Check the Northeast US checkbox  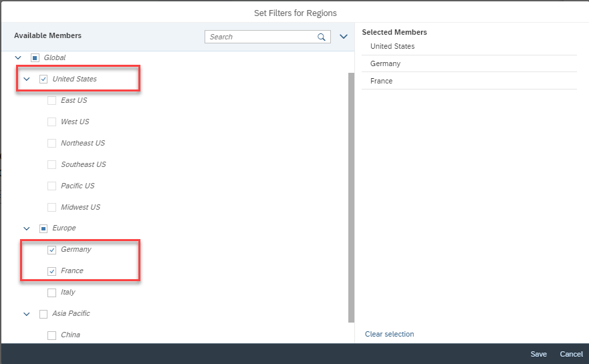pyautogui.click(x=52, y=144)
